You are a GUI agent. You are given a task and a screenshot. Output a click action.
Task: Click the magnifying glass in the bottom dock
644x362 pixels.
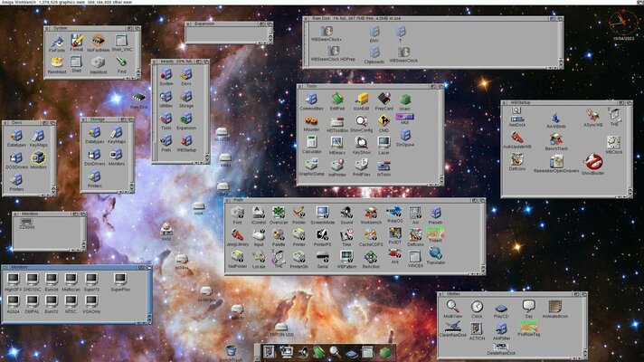tap(334, 351)
